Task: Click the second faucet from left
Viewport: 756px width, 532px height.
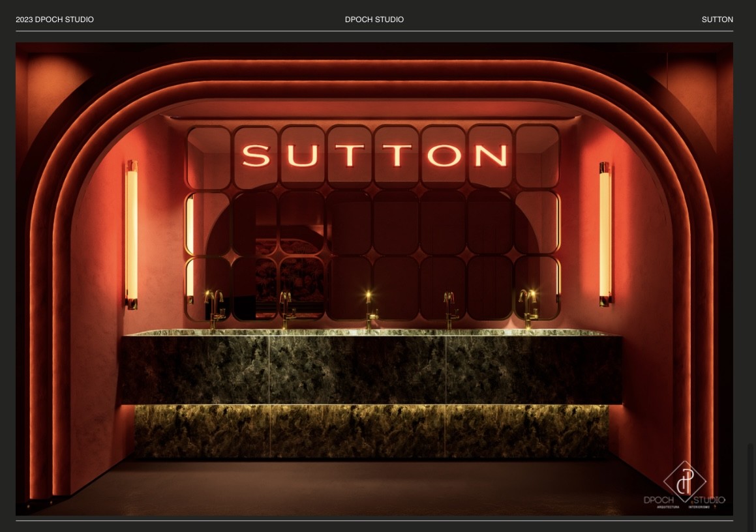Action: tap(285, 308)
